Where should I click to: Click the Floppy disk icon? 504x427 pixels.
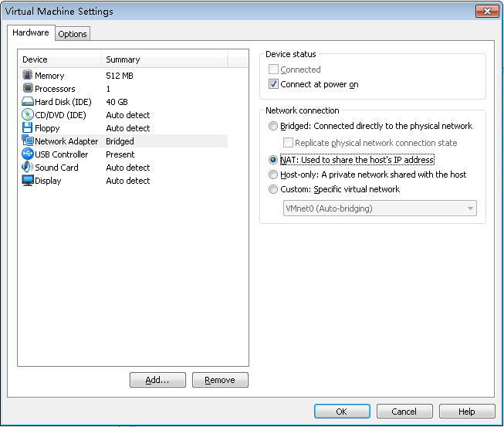tap(28, 127)
